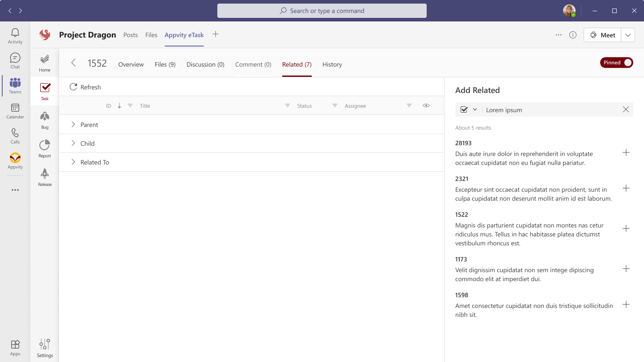Expand the Parent section
Screen dimensions: 644x362
click(73, 125)
